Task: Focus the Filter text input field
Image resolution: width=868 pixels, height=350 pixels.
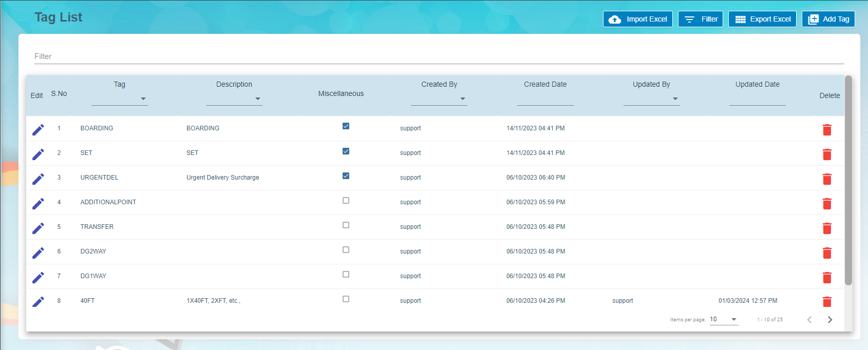Action: coord(439,56)
